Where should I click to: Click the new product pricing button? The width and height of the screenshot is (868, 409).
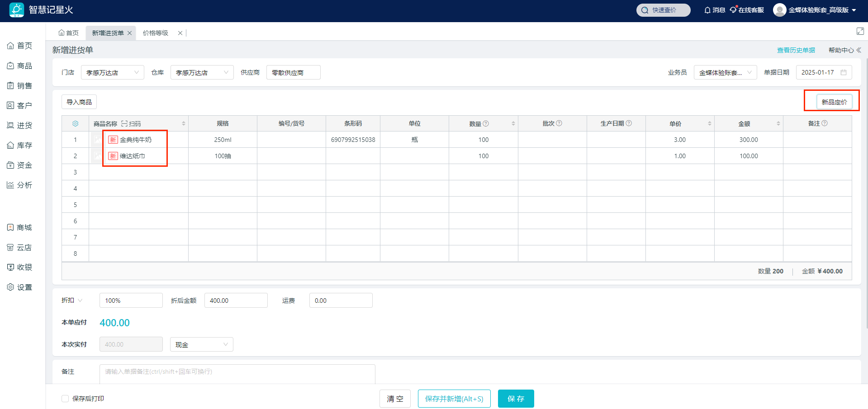834,102
